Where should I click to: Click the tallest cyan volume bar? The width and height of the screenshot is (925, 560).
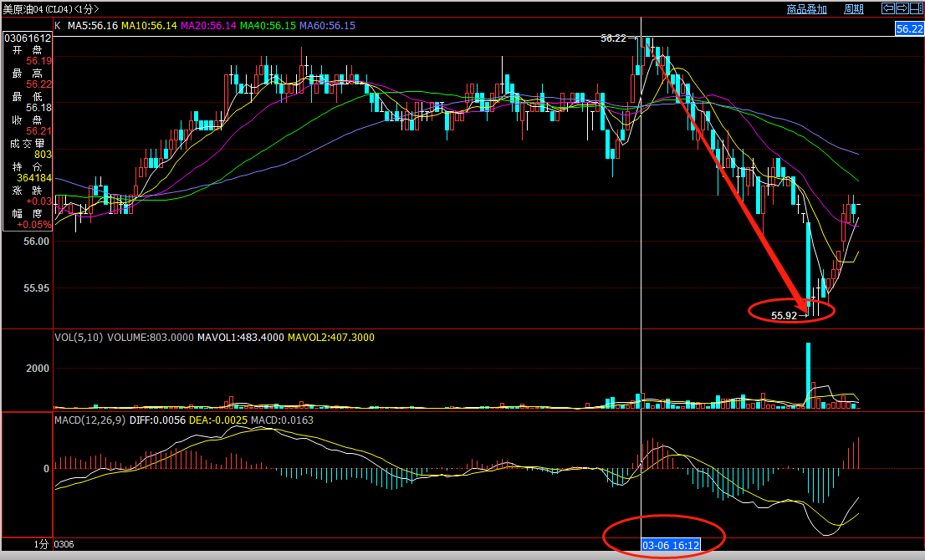(x=809, y=374)
